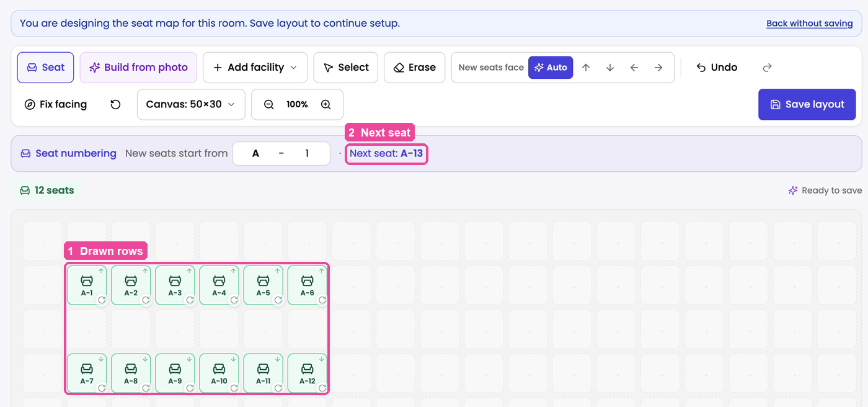Set new seats to face down
The image size is (868, 407).
tap(610, 68)
